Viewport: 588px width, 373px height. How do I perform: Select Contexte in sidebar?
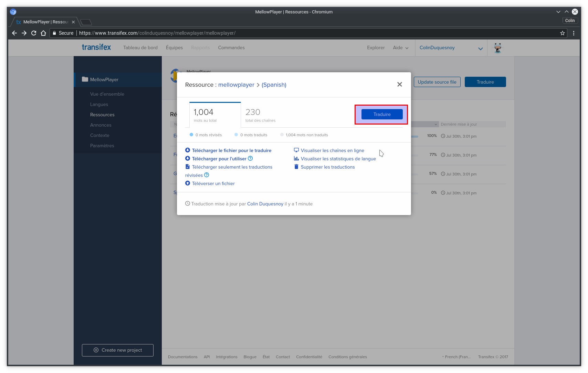tap(100, 135)
